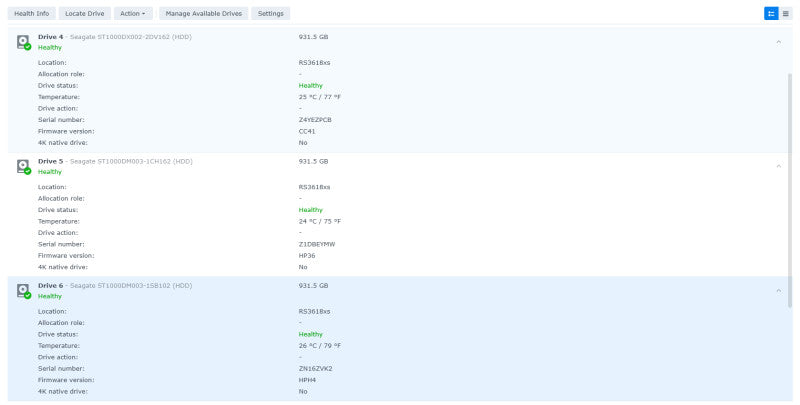800x405 pixels.
Task: Click Drive 5 firmware version HP36
Action: coord(307,256)
